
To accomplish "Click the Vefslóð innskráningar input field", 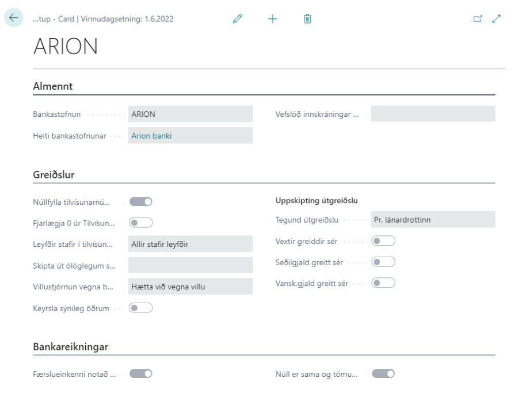I will 432,114.
